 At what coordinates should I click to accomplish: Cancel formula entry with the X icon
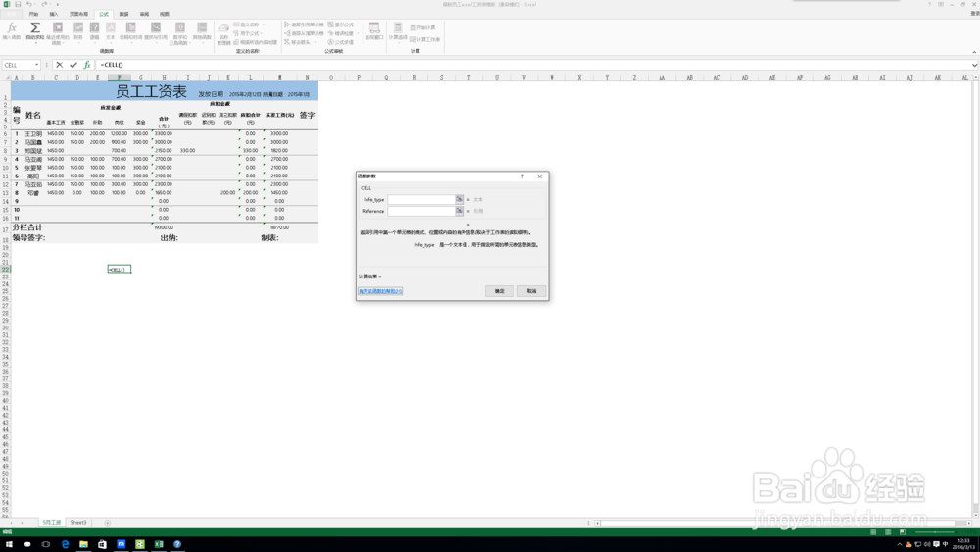point(60,65)
